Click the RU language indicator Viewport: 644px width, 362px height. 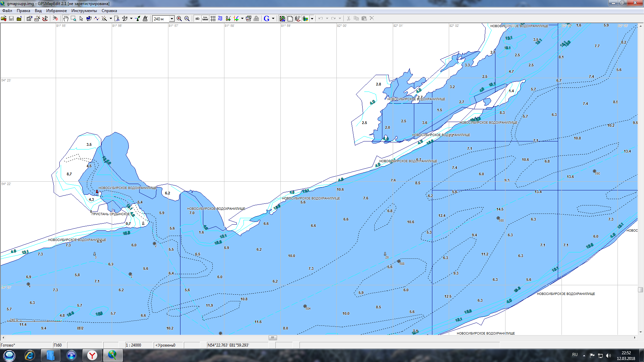pyautogui.click(x=575, y=355)
